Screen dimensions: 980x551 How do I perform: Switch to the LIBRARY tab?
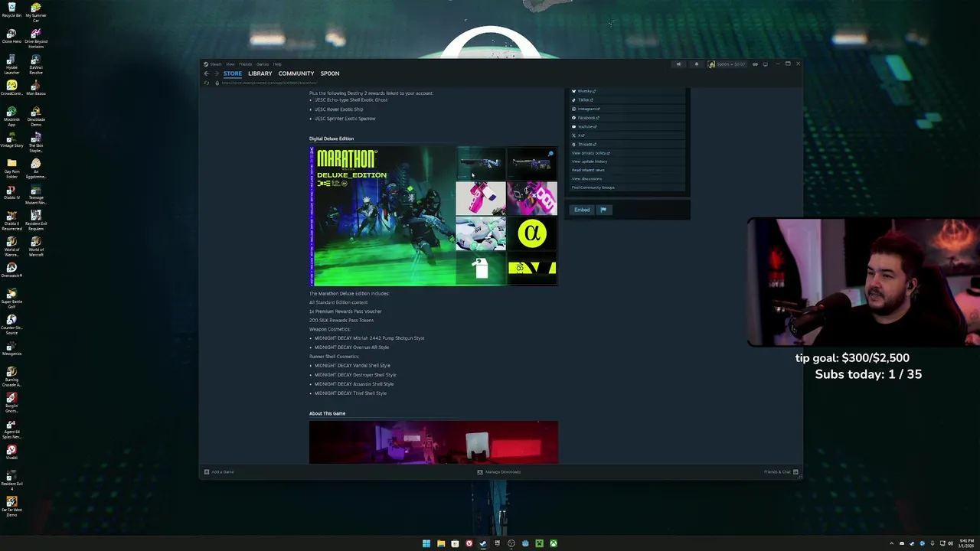pos(260,73)
